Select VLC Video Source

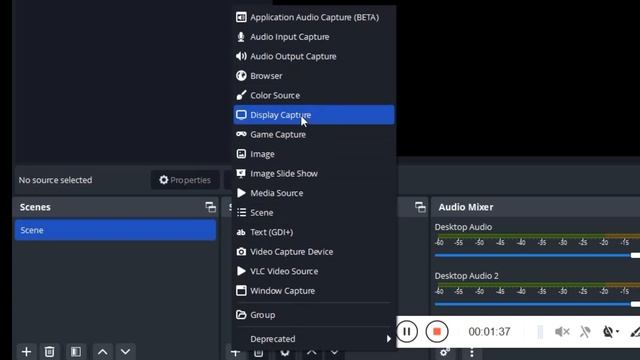tap(313, 271)
